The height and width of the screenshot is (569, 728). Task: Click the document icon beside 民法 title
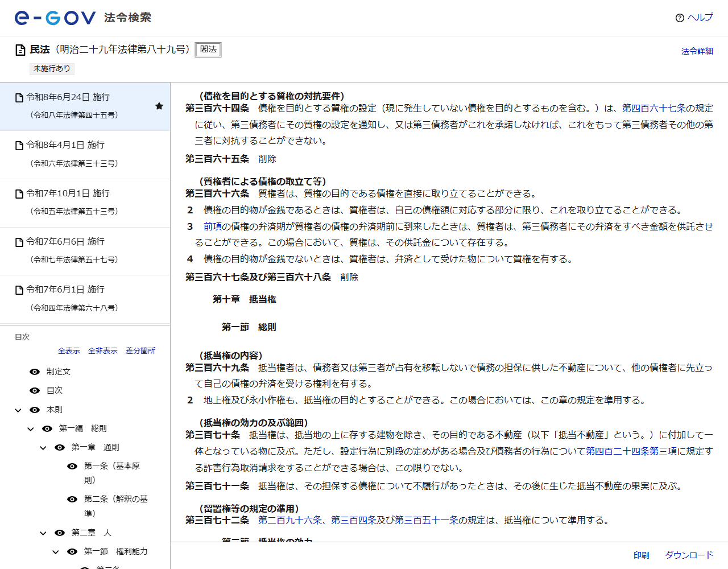[20, 50]
